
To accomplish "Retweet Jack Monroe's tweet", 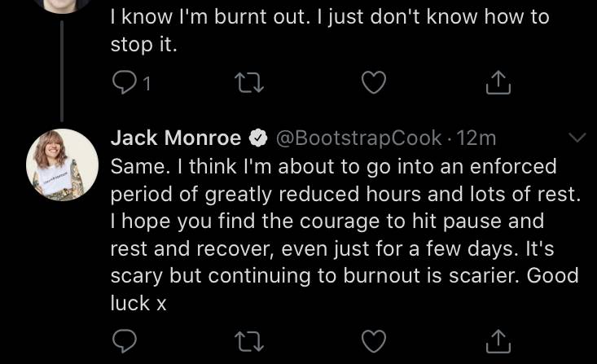I will point(249,341).
